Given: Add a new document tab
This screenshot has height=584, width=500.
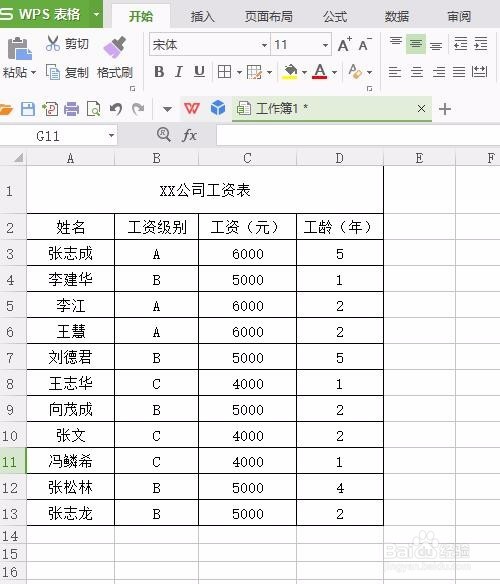Looking at the screenshot, I should coord(445,109).
